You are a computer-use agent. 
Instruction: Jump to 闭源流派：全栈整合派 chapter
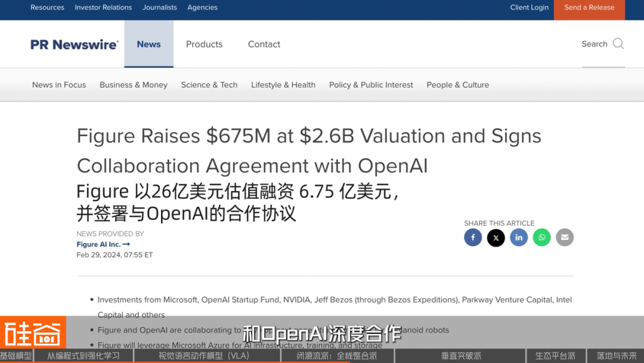337,356
